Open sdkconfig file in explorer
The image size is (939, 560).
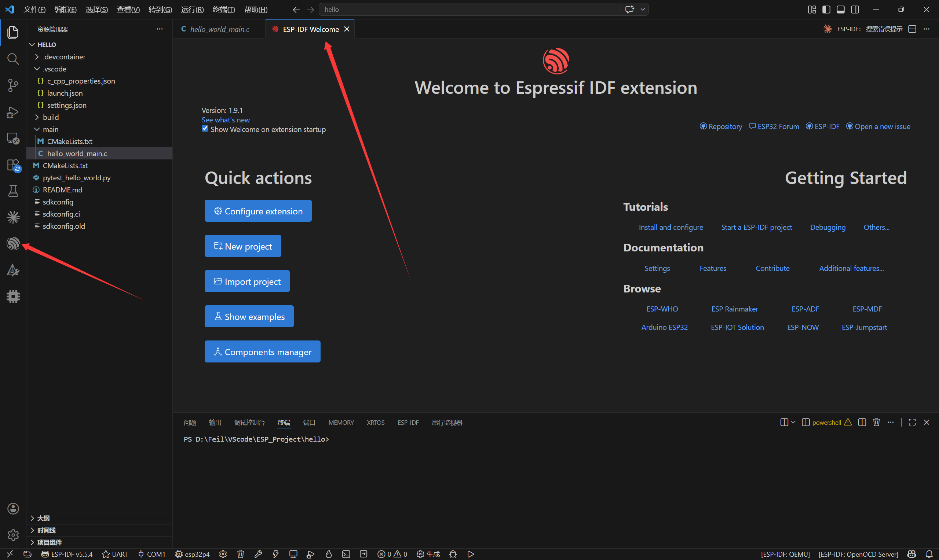coord(100,202)
